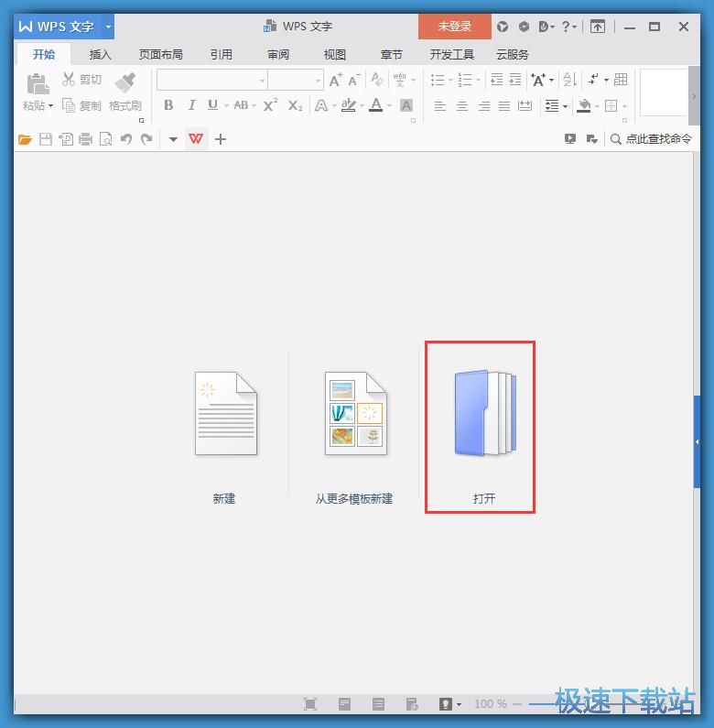The width and height of the screenshot is (714, 728).
Task: Click the sort A-Z icon
Action: click(x=569, y=80)
